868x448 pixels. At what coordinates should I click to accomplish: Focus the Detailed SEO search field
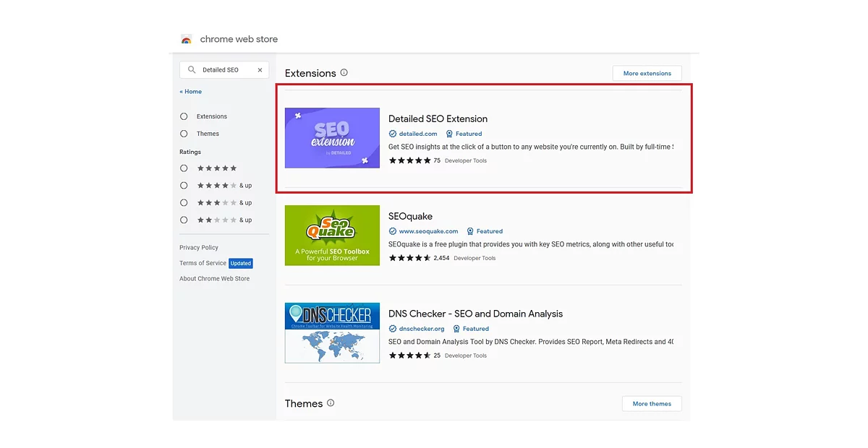224,70
